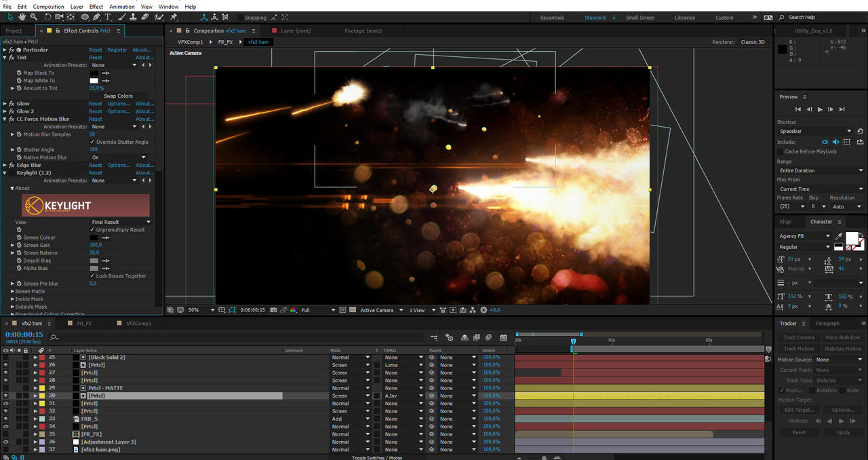
Task: Open the Composition menu
Action: 48,6
